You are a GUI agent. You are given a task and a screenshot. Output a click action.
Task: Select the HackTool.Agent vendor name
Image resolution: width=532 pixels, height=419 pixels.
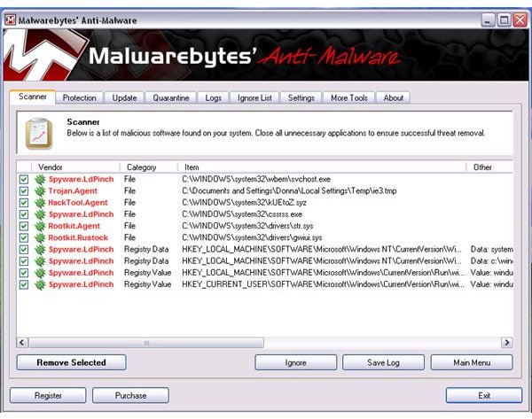(x=78, y=203)
